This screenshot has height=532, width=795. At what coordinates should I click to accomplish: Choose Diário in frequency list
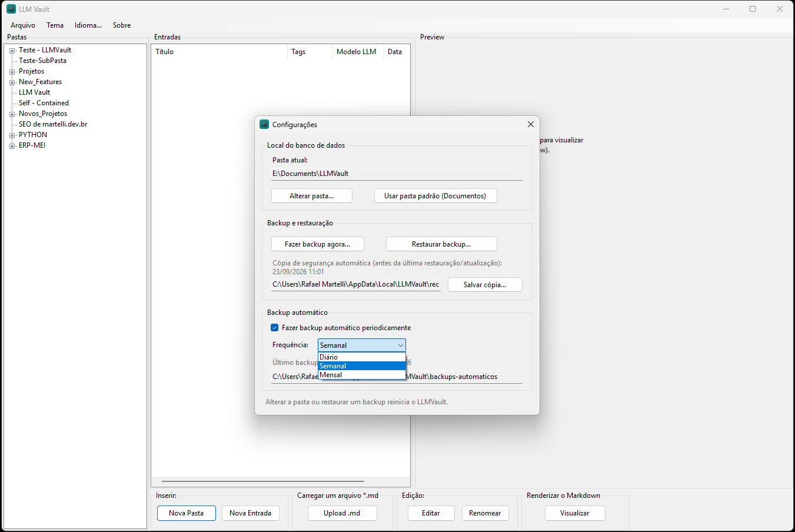coord(362,357)
